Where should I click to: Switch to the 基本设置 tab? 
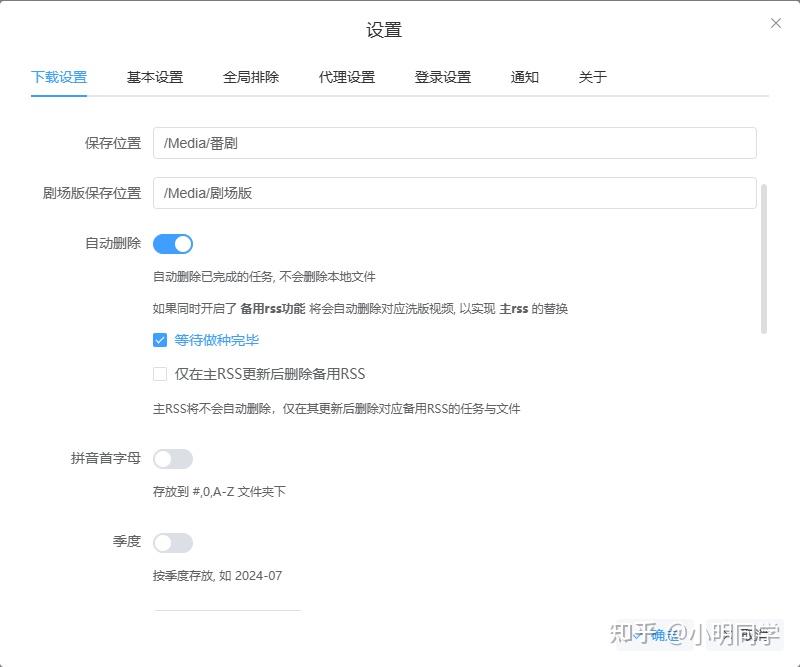tap(154, 76)
